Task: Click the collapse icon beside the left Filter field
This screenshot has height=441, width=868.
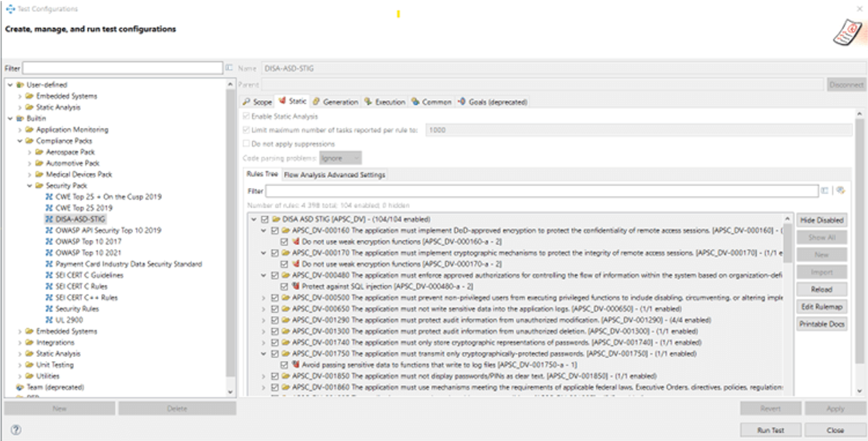Action: [230, 68]
